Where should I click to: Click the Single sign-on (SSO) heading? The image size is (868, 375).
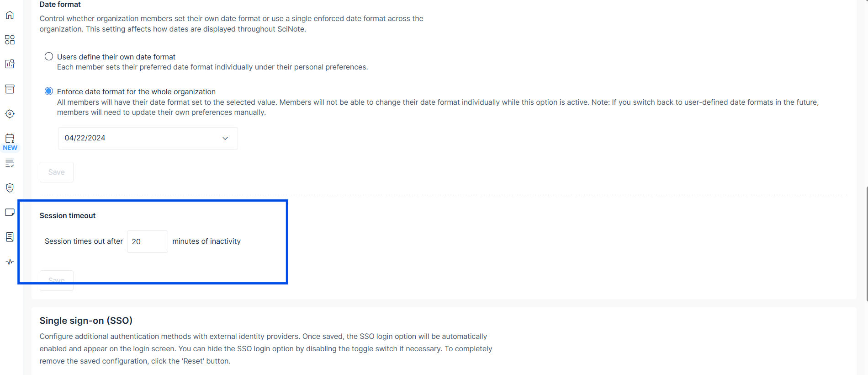(x=86, y=321)
